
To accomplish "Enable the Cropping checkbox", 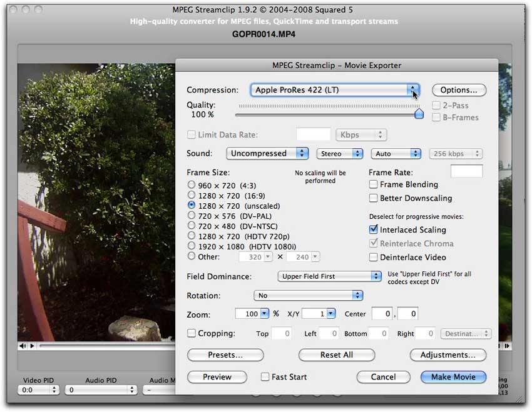I will coord(192,333).
